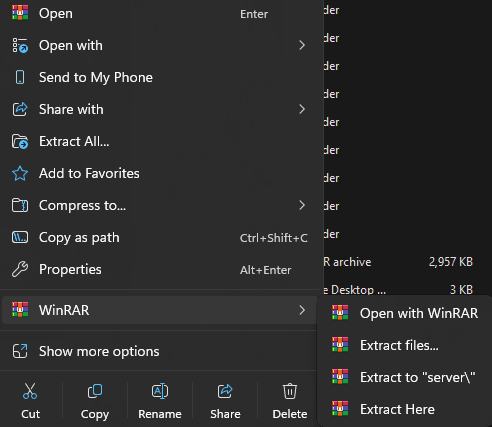Click the Cut label
The width and height of the screenshot is (492, 427).
(x=30, y=414)
